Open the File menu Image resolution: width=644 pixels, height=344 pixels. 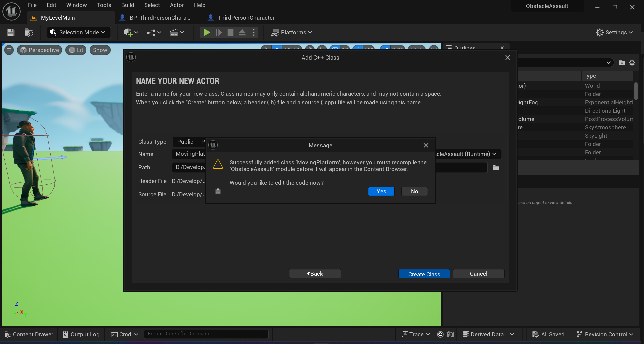point(32,5)
